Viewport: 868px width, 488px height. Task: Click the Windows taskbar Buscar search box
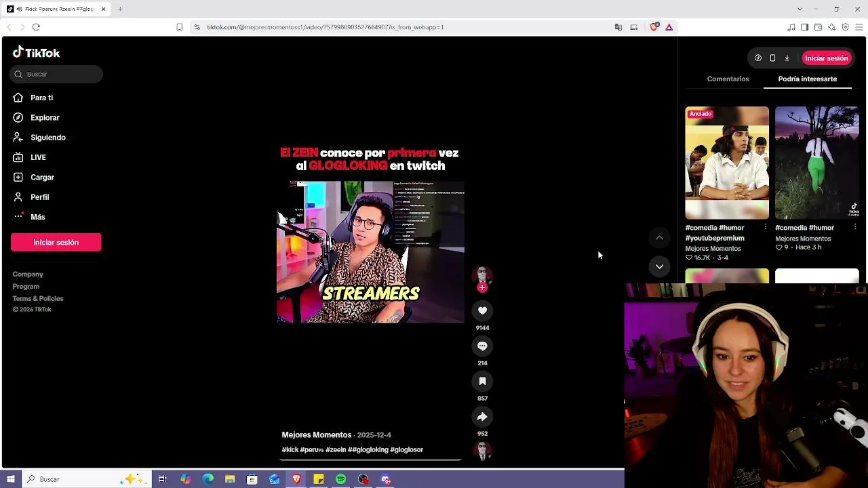pos(86,479)
